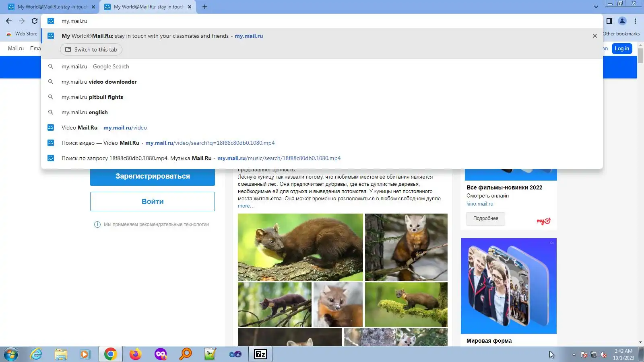
Task: Open Windows Explorer folder in taskbar
Action: tap(61, 354)
